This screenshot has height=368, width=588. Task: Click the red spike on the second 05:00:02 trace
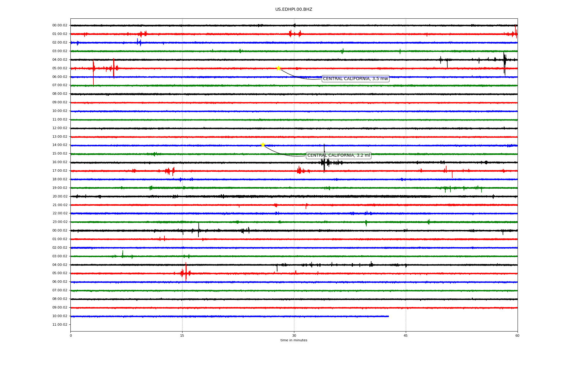pyautogui.click(x=186, y=272)
